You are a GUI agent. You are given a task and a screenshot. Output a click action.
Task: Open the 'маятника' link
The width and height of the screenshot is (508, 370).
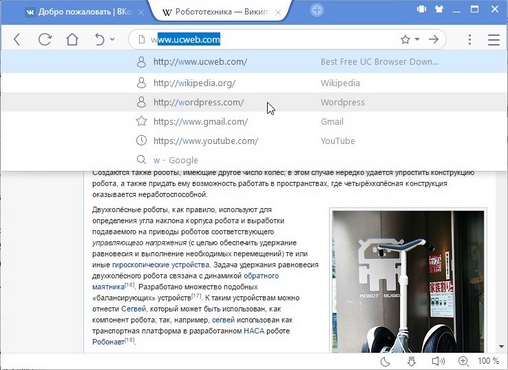pyautogui.click(x=108, y=287)
